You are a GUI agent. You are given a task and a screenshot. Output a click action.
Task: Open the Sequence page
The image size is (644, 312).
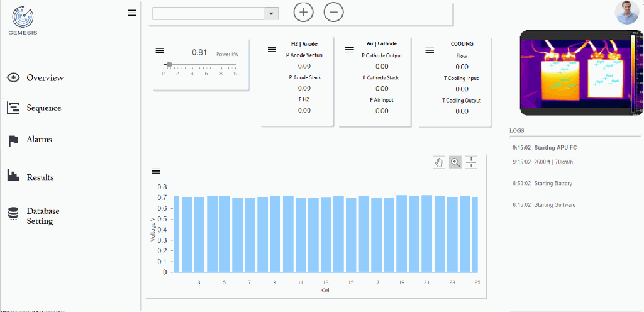pos(43,108)
